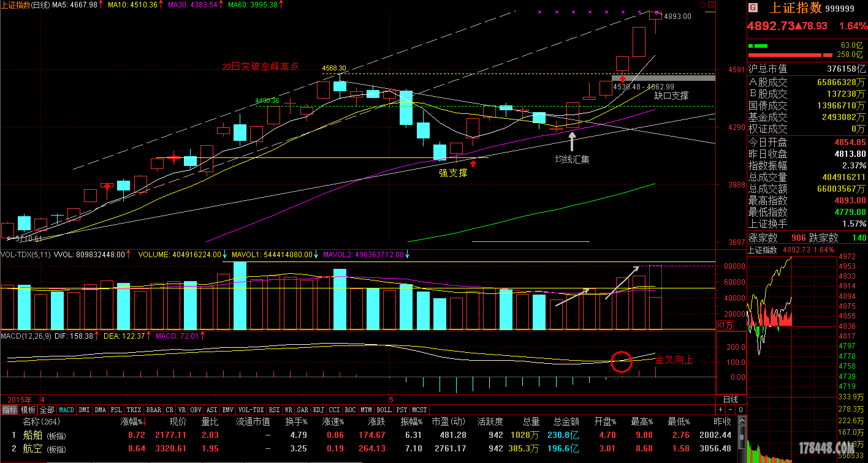
Task: Click the gray G icon beside 上证指数
Action: [753, 8]
